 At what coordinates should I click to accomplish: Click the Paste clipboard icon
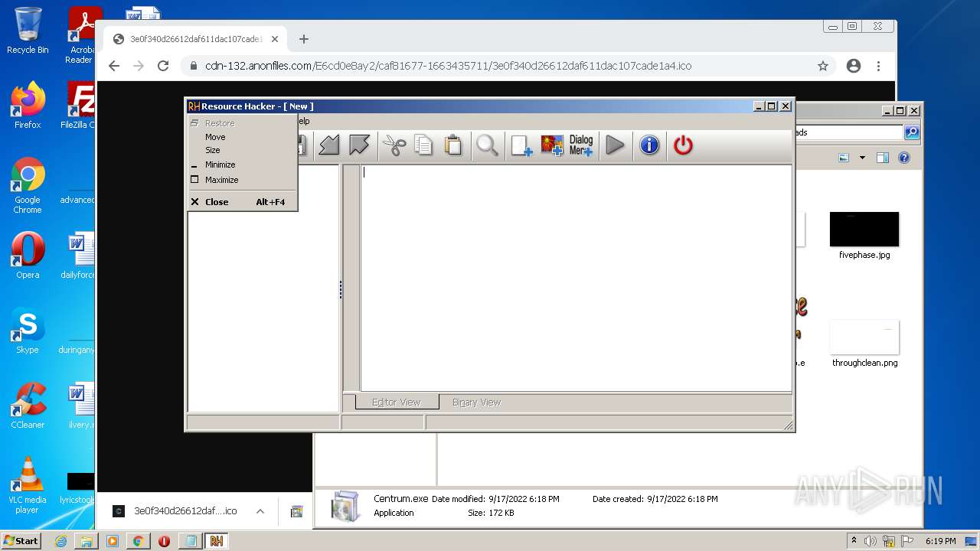tap(453, 145)
